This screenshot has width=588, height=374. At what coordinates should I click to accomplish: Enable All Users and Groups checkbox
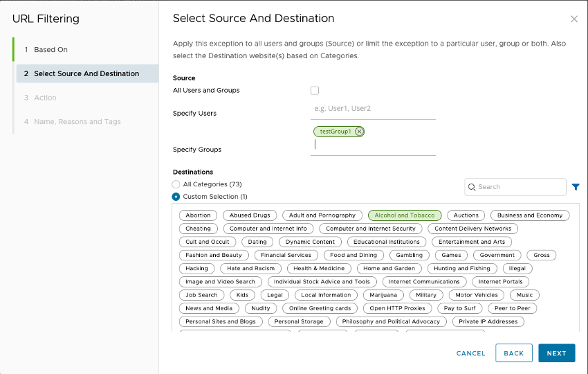pyautogui.click(x=315, y=91)
